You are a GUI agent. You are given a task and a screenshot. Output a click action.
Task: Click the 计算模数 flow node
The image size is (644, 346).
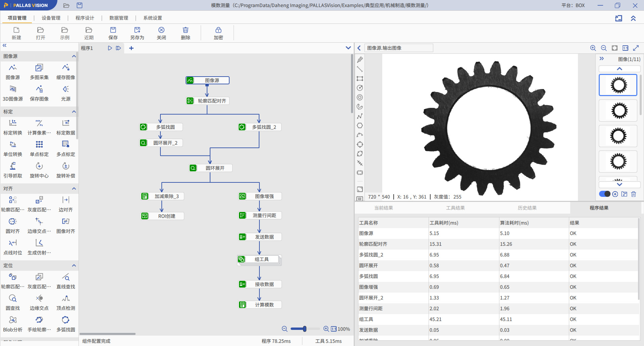260,305
